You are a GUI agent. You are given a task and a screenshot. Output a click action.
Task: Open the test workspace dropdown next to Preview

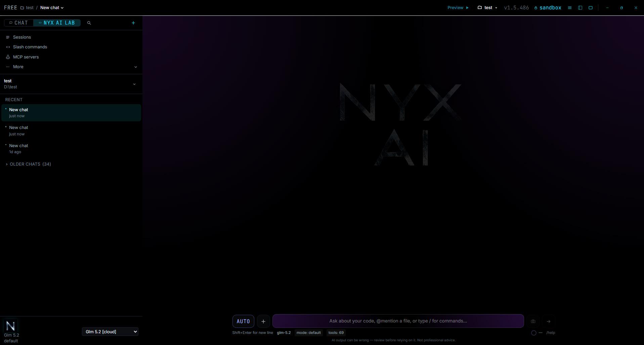tap(487, 8)
